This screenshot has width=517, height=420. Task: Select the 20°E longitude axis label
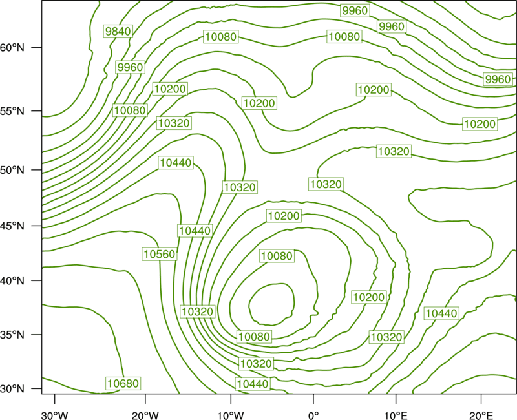(x=481, y=415)
